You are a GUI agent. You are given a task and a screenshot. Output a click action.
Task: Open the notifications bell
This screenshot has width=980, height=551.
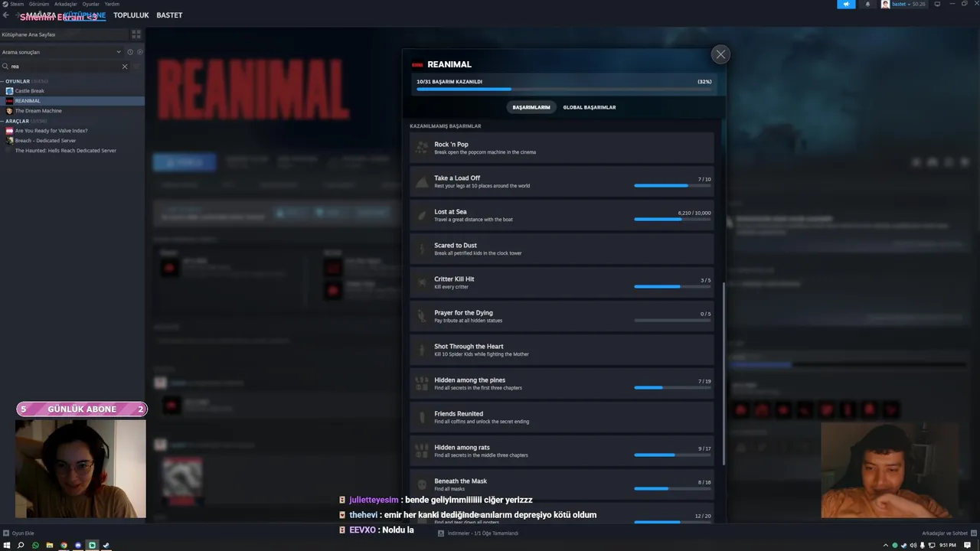867,5
